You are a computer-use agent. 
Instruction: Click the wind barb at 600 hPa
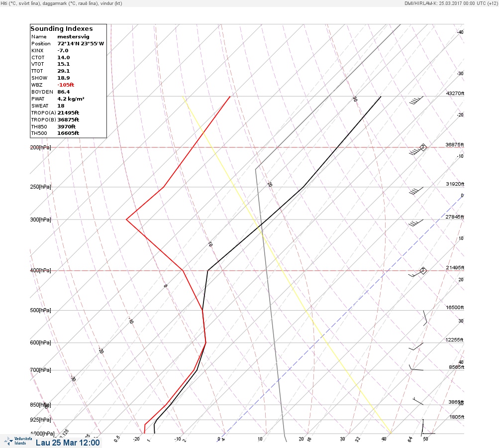416,346
